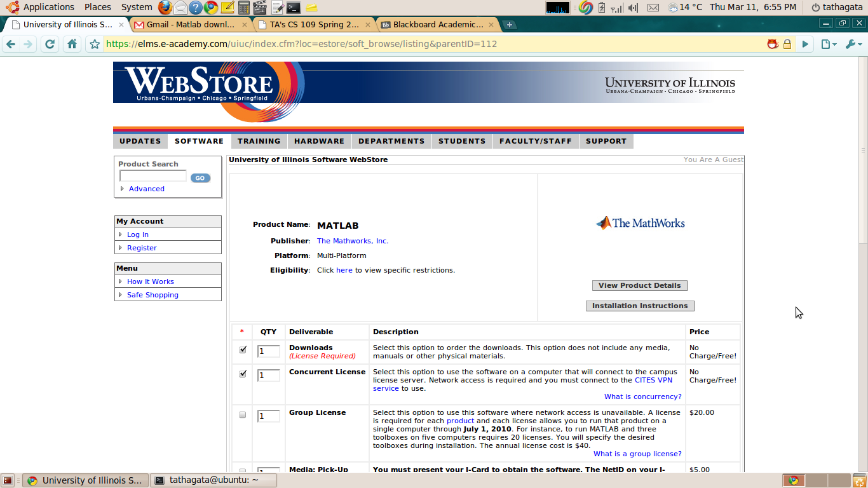Open a new browser tab
Screen dimensions: 868x488
click(x=510, y=25)
